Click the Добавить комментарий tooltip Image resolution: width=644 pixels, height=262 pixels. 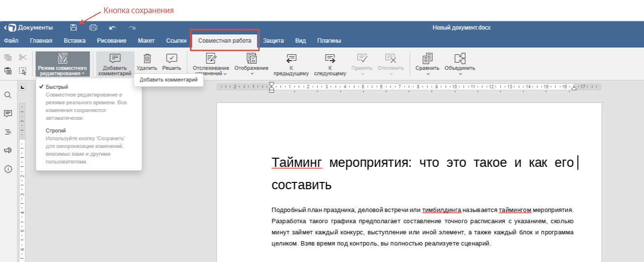(x=169, y=80)
